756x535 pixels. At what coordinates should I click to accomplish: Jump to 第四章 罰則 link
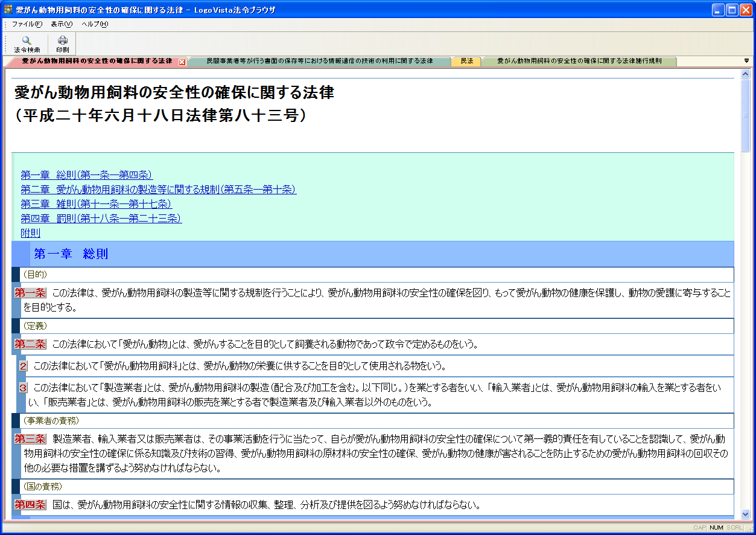pos(101,219)
